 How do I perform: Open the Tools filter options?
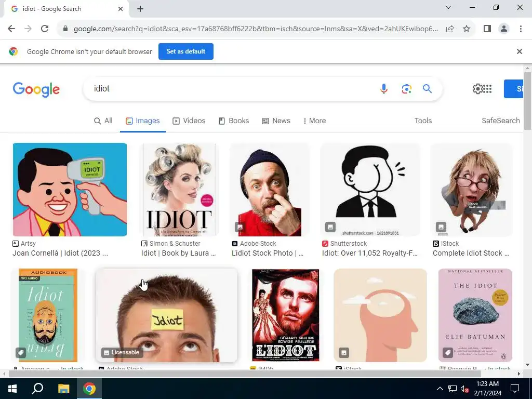(x=423, y=121)
